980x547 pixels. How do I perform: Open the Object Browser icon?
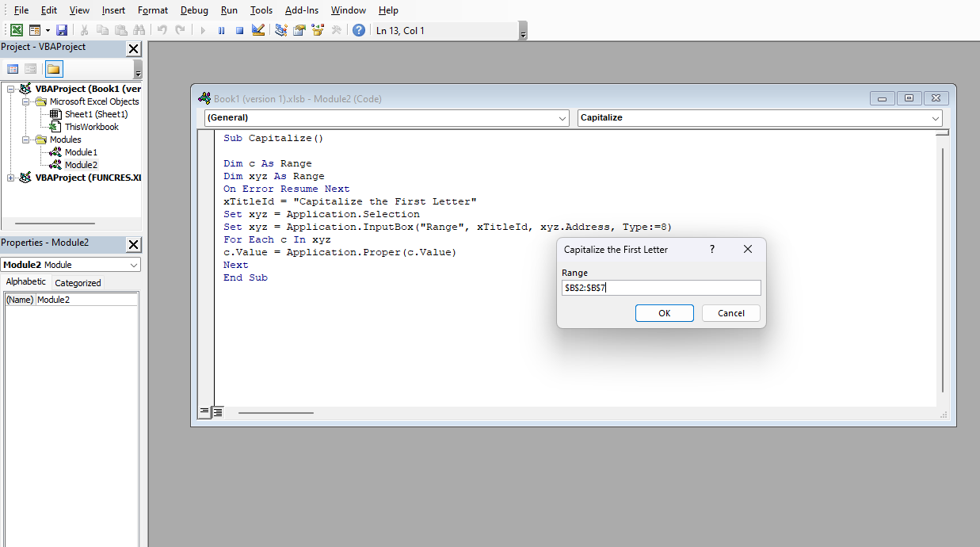coord(318,30)
